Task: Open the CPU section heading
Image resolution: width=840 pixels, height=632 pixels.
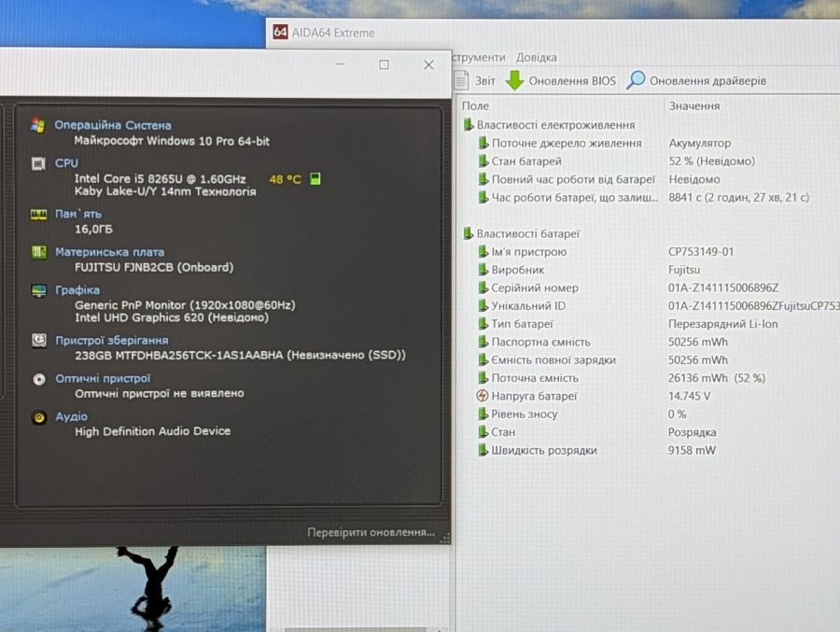Action: click(66, 163)
